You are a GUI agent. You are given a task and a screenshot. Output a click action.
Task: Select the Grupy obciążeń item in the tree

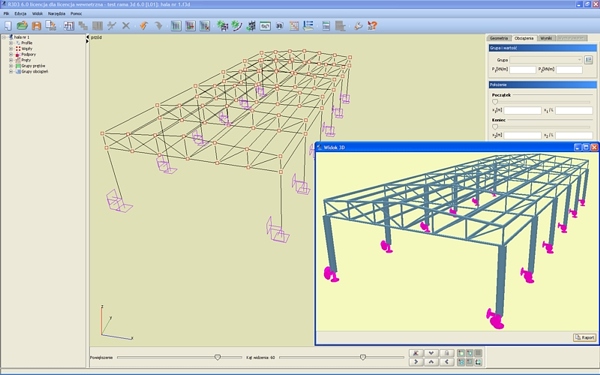34,72
